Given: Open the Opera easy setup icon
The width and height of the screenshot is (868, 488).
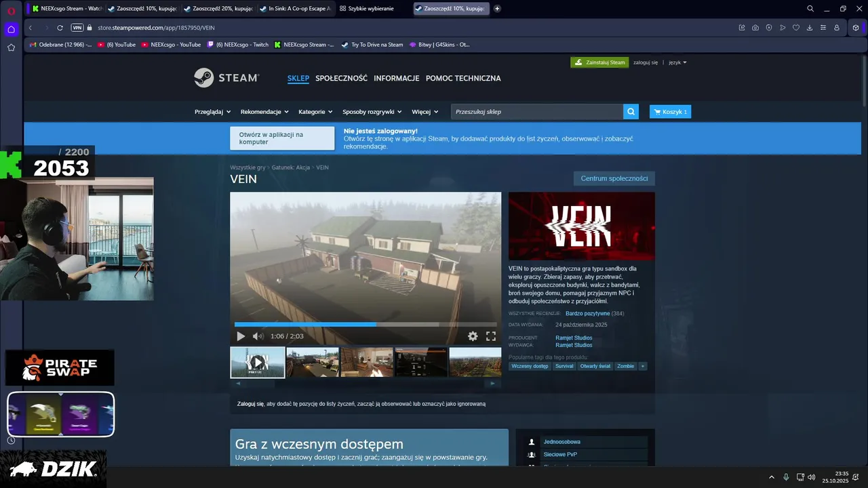Looking at the screenshot, I should click(823, 28).
